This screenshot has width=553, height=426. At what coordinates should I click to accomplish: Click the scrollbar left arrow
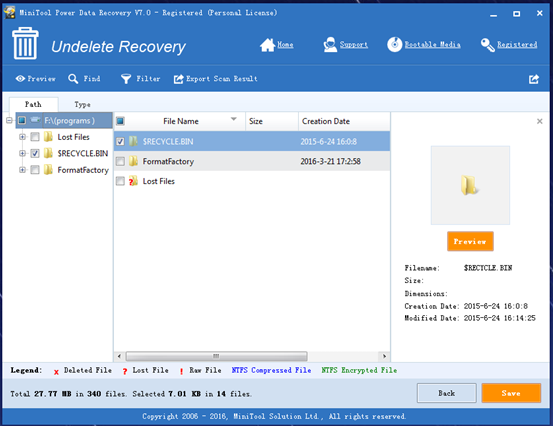click(119, 356)
